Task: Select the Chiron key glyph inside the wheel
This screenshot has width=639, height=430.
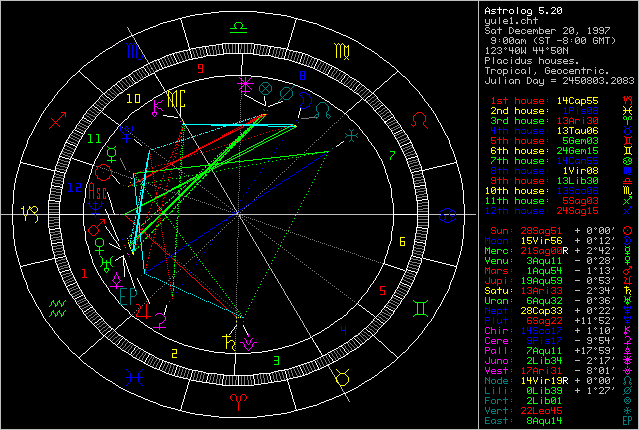Action: 157,108
